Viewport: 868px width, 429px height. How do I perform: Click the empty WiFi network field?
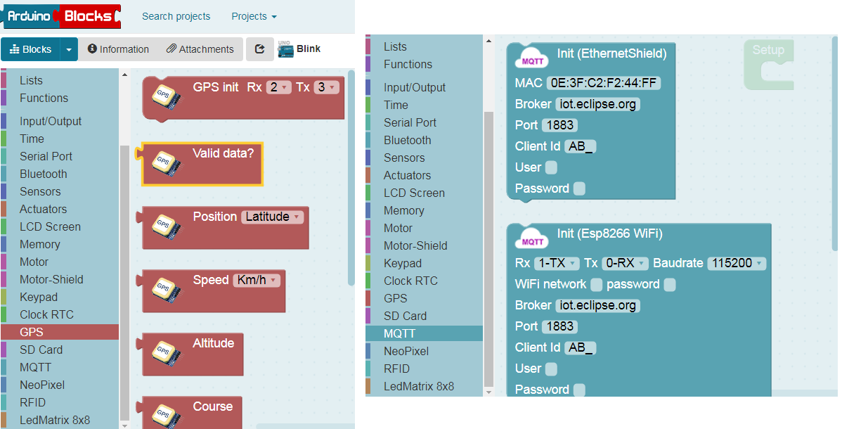click(x=596, y=284)
